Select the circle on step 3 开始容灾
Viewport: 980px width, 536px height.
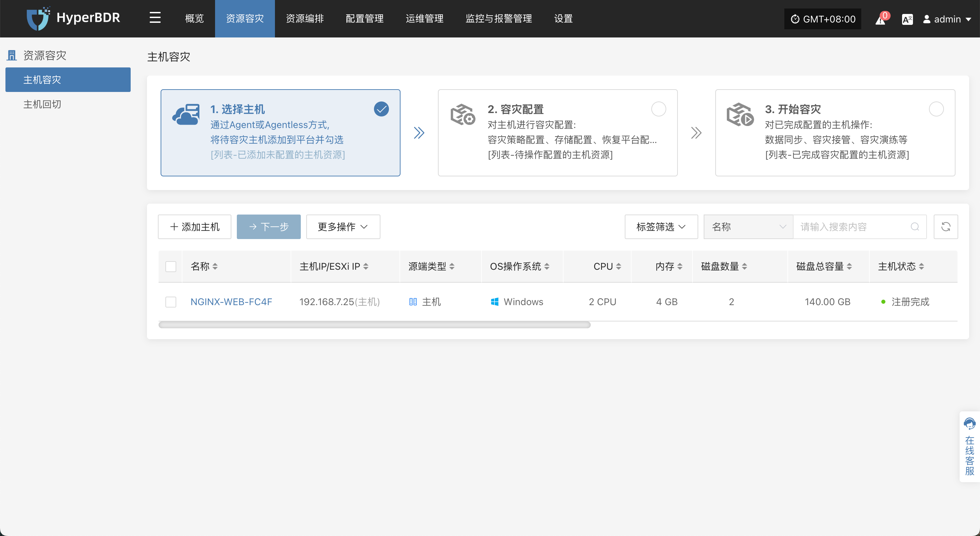pos(936,109)
